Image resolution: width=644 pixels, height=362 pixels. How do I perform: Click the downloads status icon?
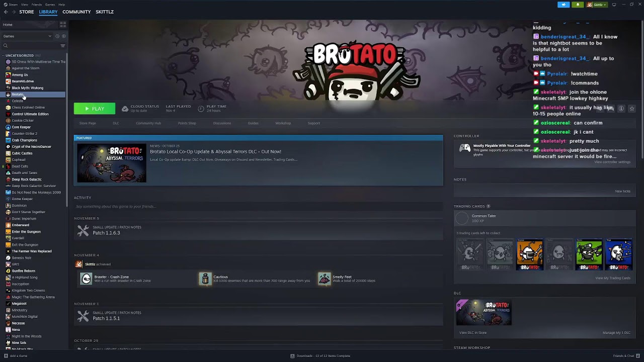[292, 356]
